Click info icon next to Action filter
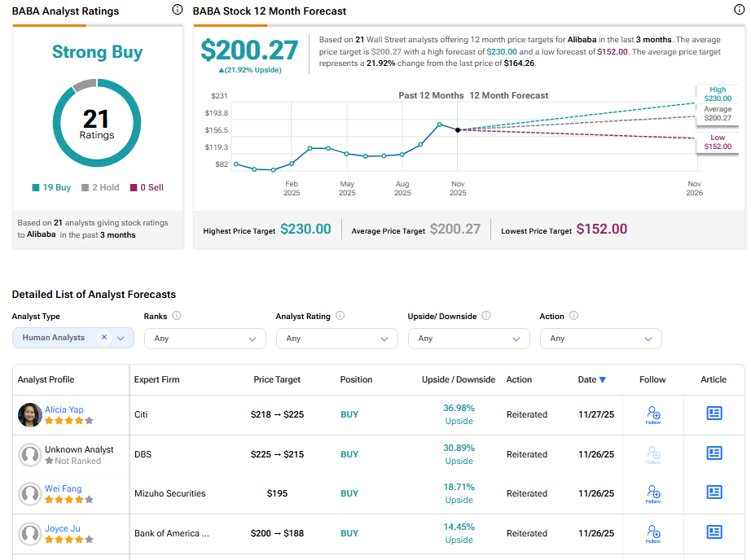The width and height of the screenshot is (751, 560). (x=573, y=316)
